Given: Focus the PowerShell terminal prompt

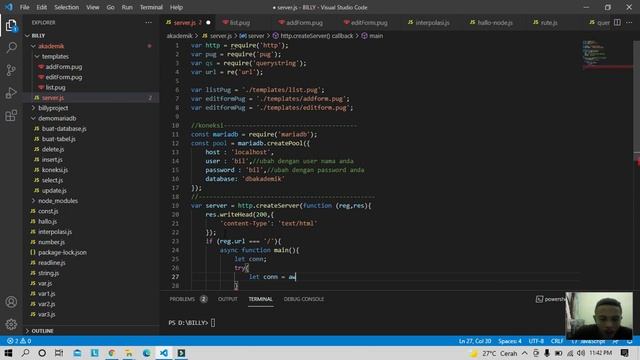Looking at the screenshot, I should tap(191, 322).
